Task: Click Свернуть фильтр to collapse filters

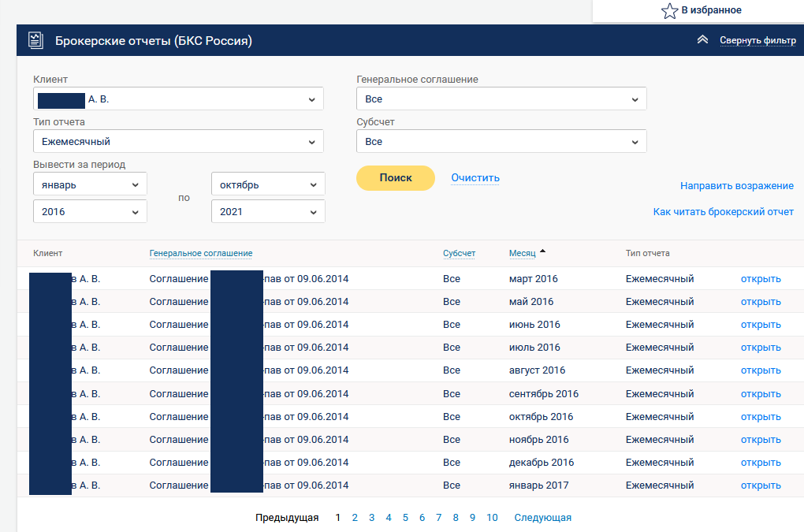Action: pyautogui.click(x=757, y=41)
